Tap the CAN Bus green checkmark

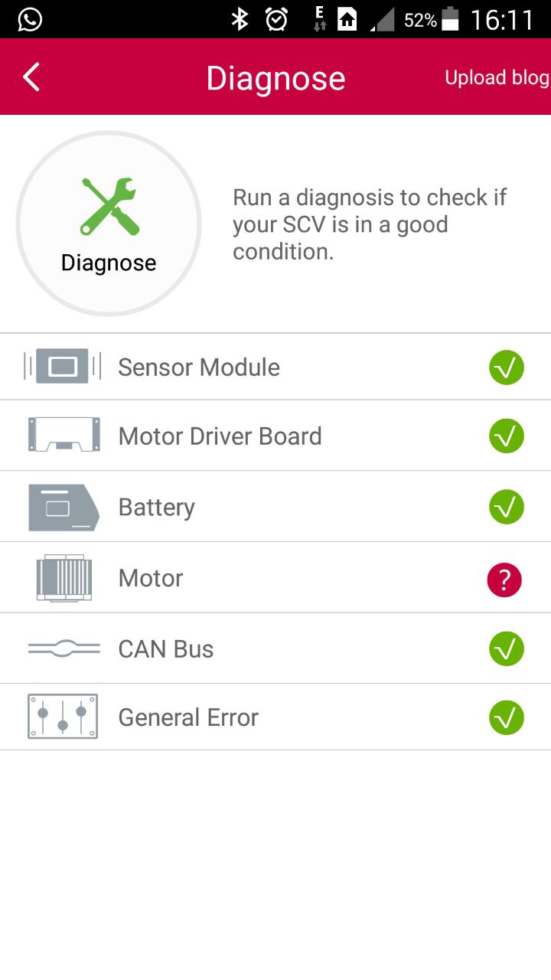click(x=507, y=649)
